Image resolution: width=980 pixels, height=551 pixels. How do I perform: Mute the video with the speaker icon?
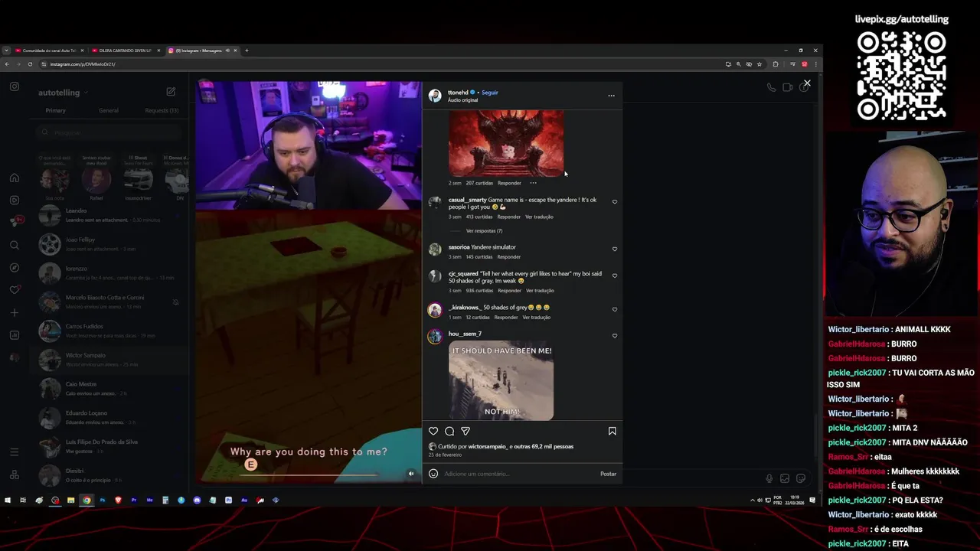click(x=411, y=474)
